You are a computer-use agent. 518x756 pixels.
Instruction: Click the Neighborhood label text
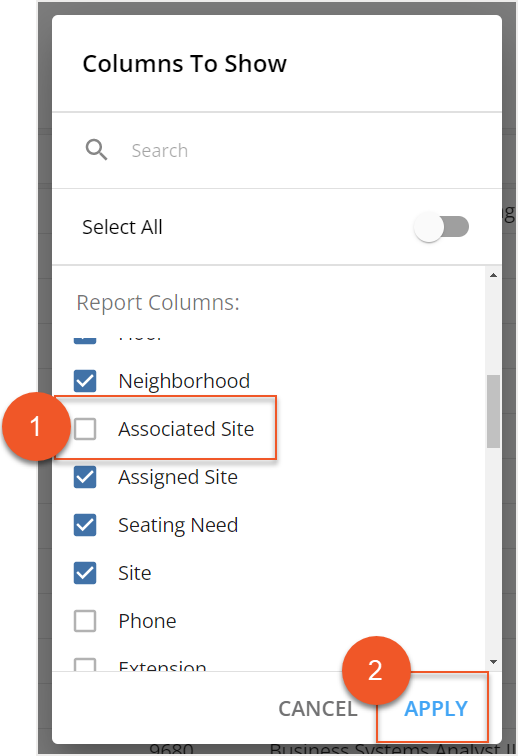pyautogui.click(x=184, y=381)
